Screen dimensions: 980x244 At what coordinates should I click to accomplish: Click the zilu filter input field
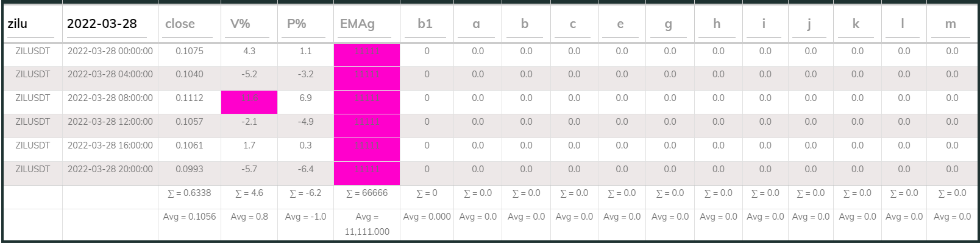[x=32, y=24]
